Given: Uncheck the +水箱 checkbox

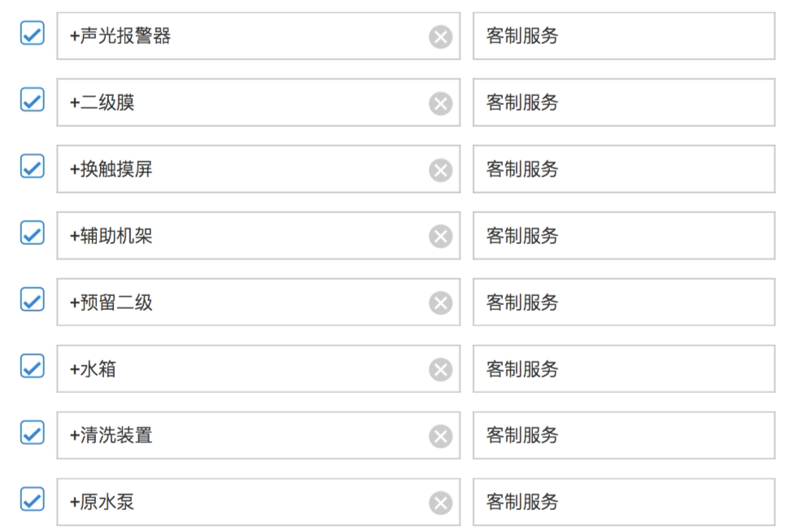Looking at the screenshot, I should tap(31, 366).
